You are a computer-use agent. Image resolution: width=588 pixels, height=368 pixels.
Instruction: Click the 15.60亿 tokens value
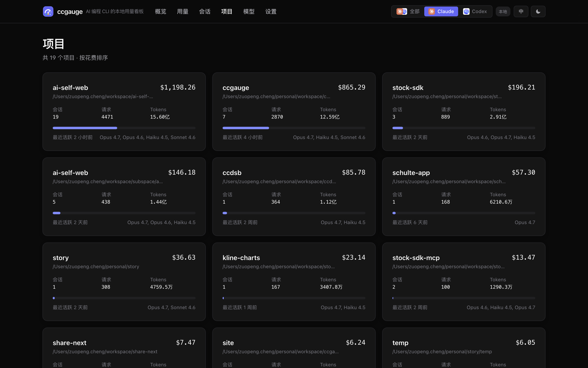(160, 117)
